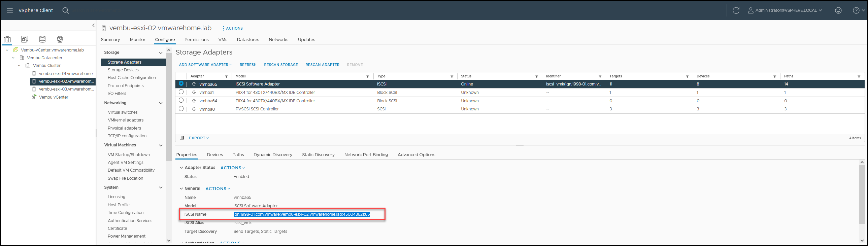Collapse the Vembu Datacenter tree node
Screen dimensions: 868x246
click(13, 58)
